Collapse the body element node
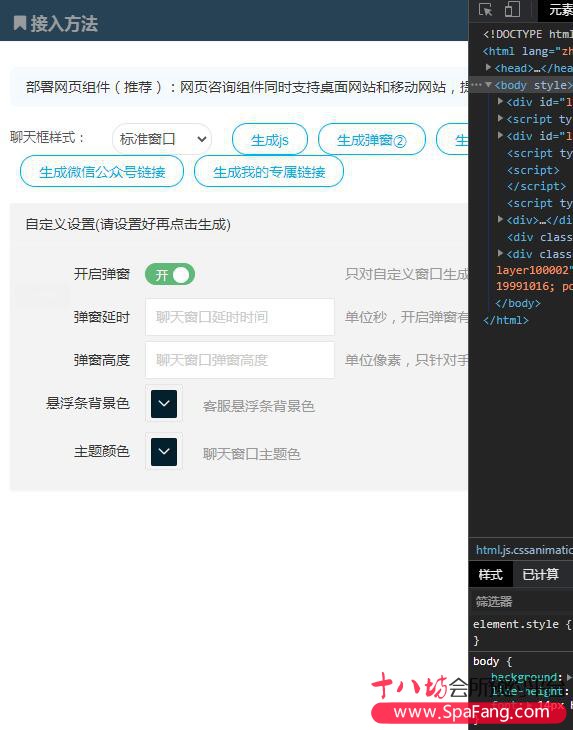This screenshot has height=730, width=573. click(x=488, y=85)
